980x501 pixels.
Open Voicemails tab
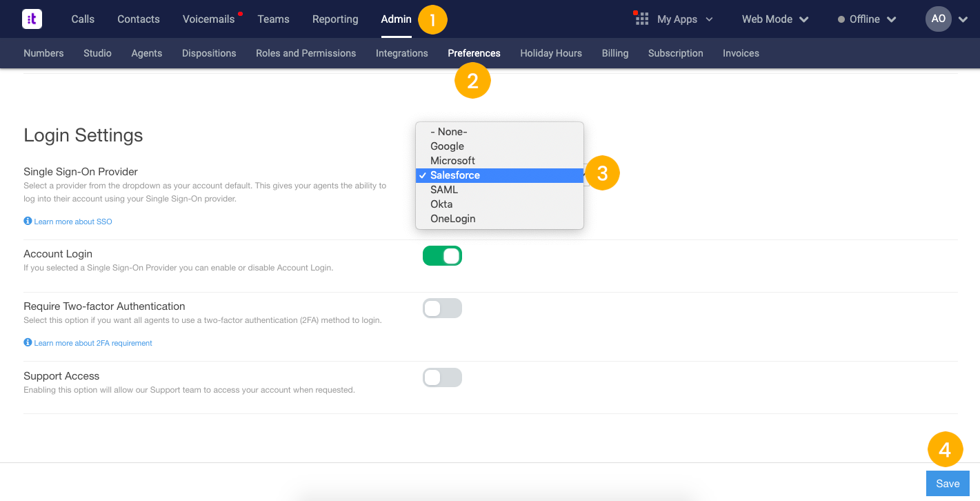pos(209,19)
